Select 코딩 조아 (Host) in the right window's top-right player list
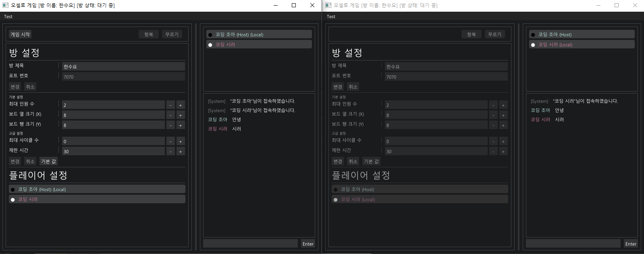Viewport: 644px width, 254px height. (582, 34)
